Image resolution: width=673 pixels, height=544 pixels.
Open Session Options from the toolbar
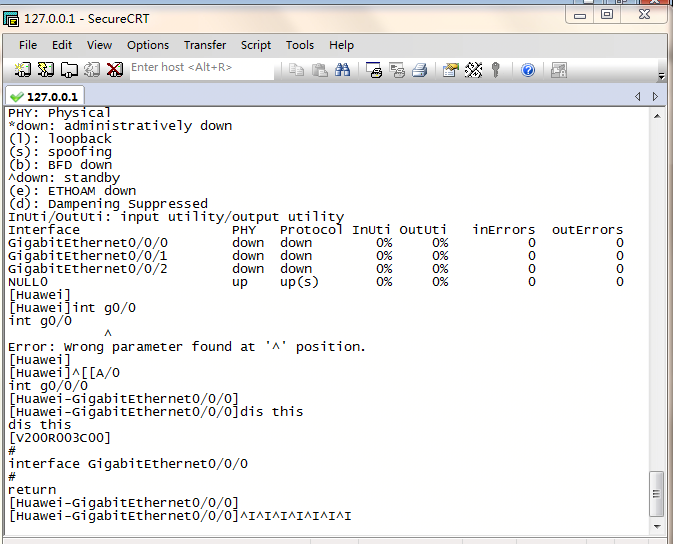[x=451, y=70]
